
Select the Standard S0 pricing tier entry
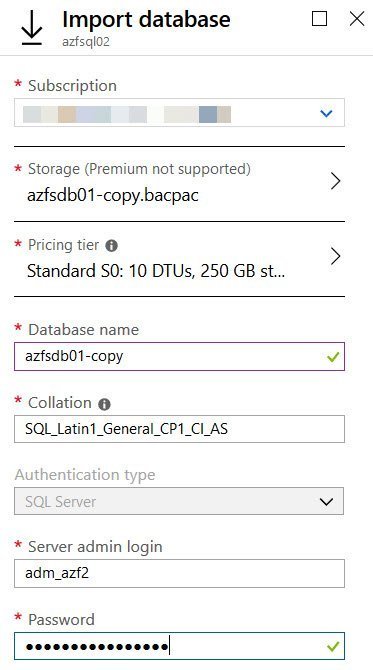(x=156, y=271)
